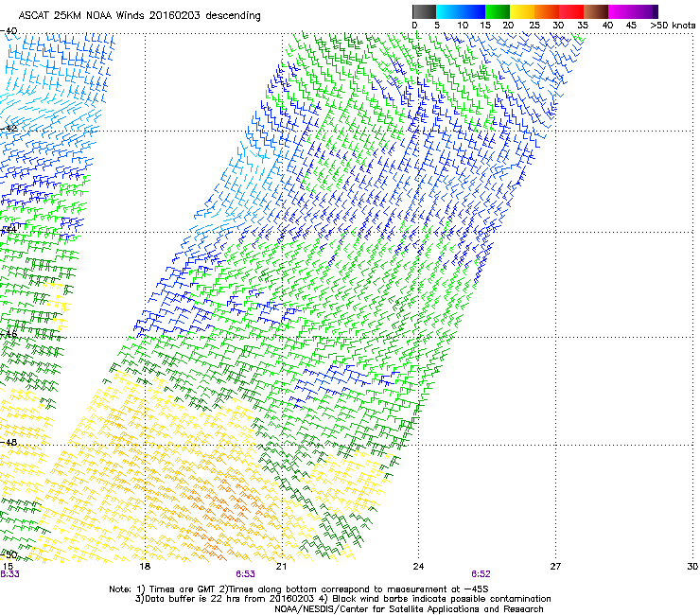The image size is (700, 615).
Task: Click the '-50' latitude axis label
Action: (9, 555)
